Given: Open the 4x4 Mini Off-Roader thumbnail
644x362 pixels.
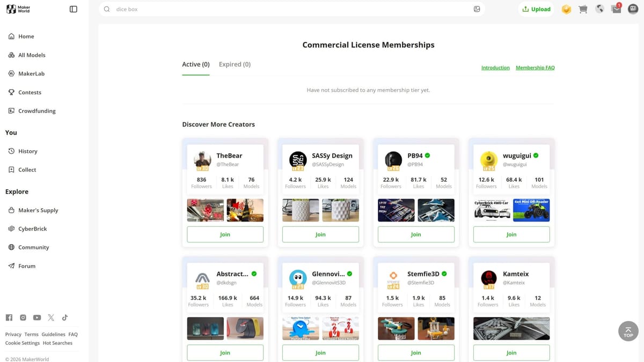Looking at the screenshot, I should coord(531,210).
